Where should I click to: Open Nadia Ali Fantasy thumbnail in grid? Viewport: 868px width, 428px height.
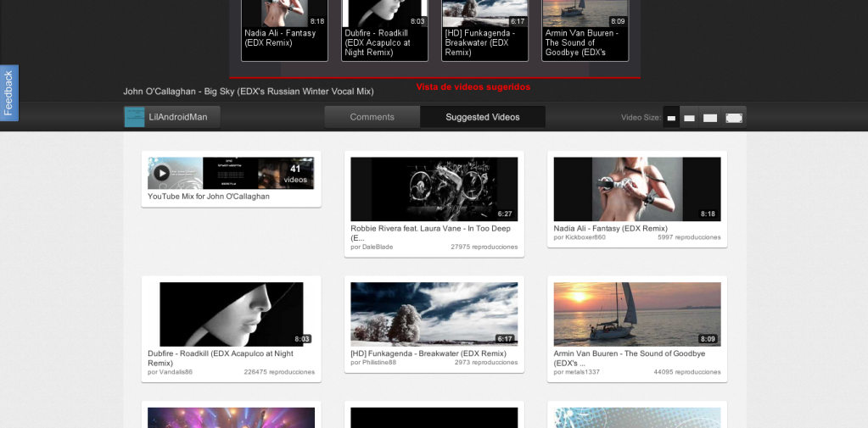[636, 189]
